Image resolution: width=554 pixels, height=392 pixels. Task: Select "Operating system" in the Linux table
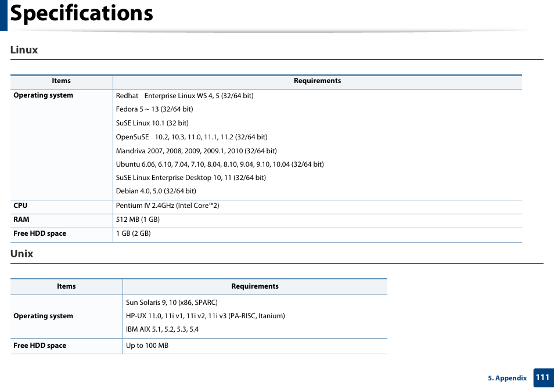pos(43,95)
